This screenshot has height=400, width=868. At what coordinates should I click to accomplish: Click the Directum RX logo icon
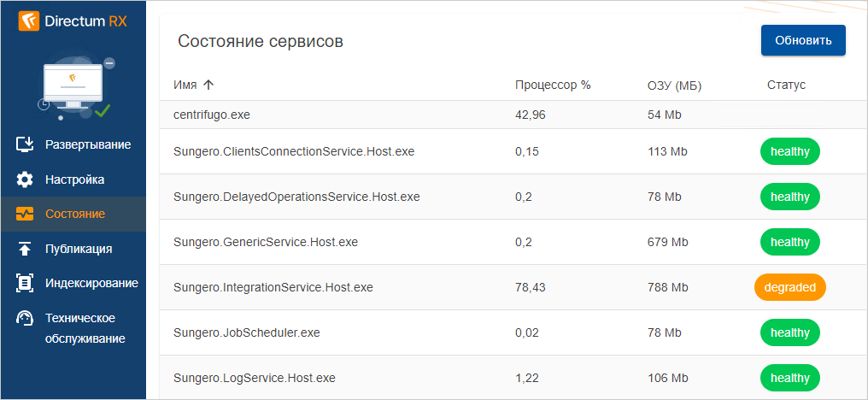(30, 21)
